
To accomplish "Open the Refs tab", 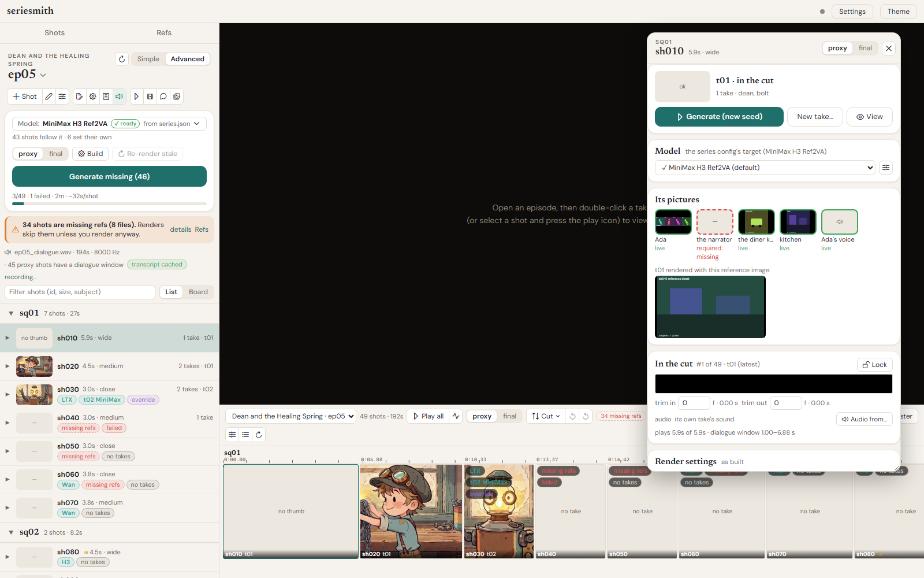I will coord(164,33).
